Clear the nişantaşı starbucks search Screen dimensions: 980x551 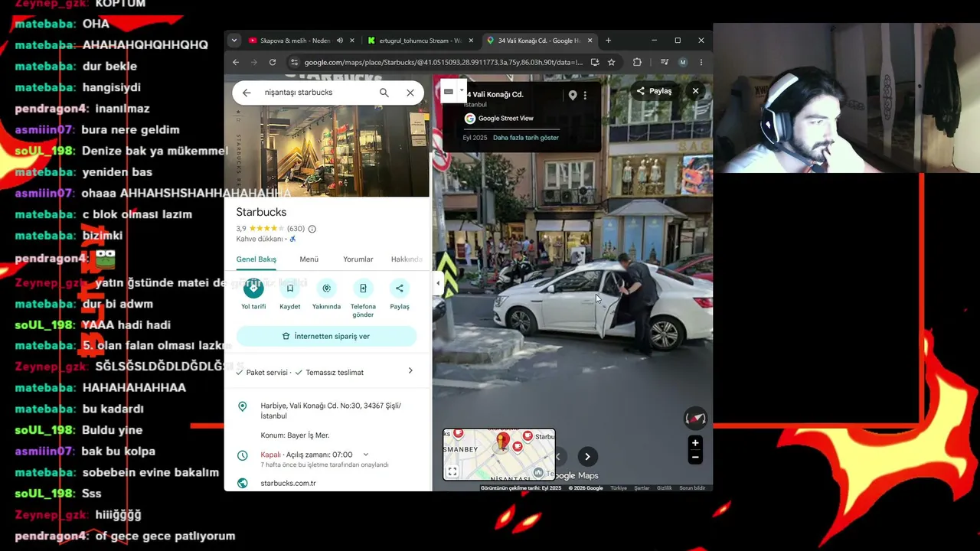tap(410, 93)
